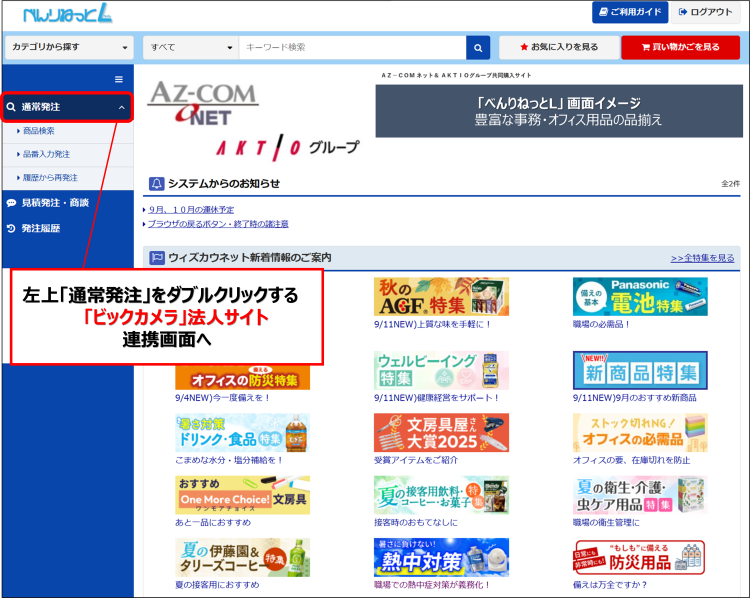Click the hamburger menu icon in sidebar
The width and height of the screenshot is (750, 598).
pos(119,79)
